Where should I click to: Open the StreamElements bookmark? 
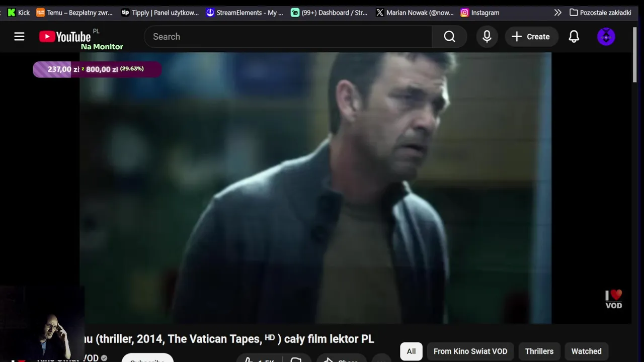tap(245, 13)
